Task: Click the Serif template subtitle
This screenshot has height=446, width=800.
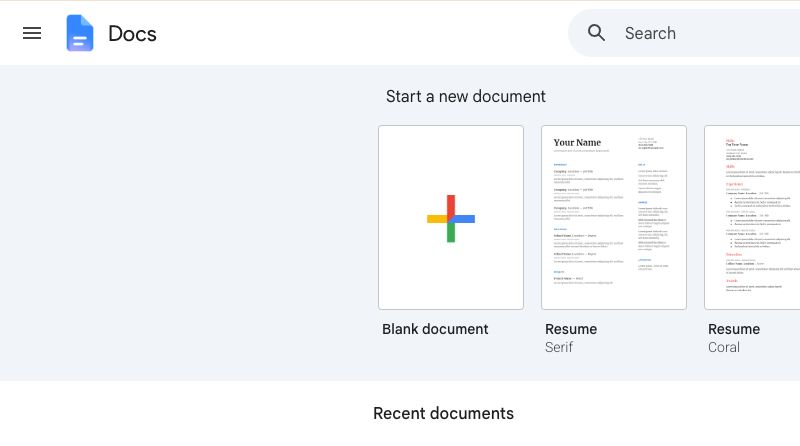Action: point(559,347)
